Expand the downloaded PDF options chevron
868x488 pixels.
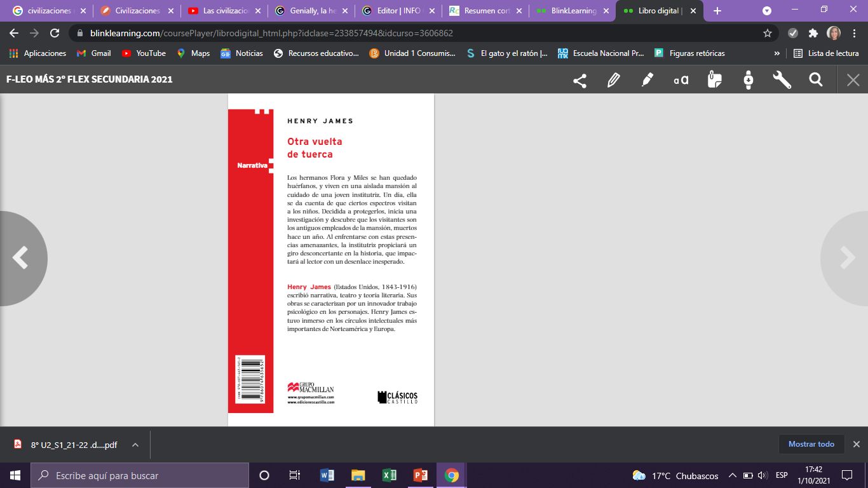(x=134, y=444)
